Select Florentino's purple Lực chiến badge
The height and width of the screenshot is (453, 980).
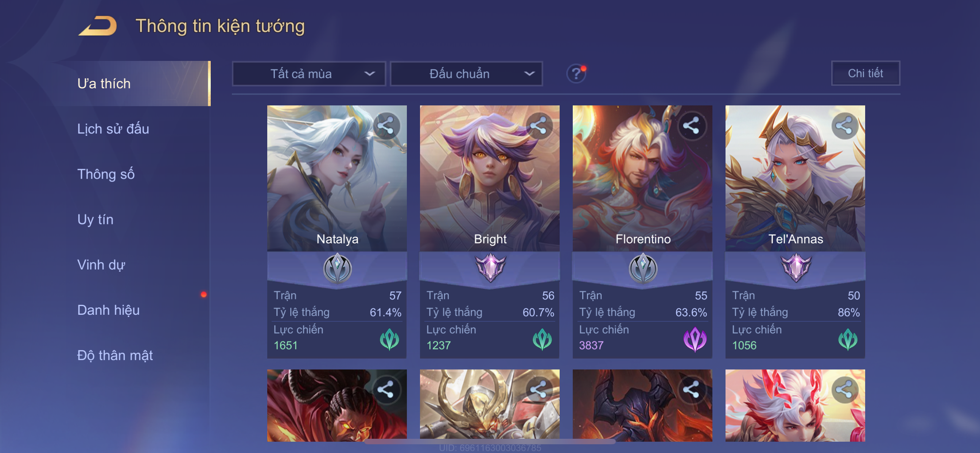[x=695, y=339]
